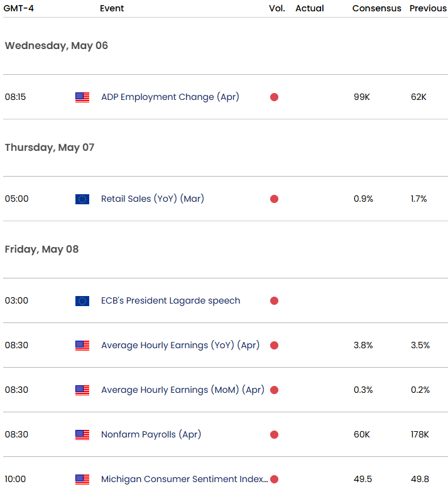The width and height of the screenshot is (448, 489).
Task: Click the US flag beside Nonfarm Payrolls
Action: (x=82, y=435)
